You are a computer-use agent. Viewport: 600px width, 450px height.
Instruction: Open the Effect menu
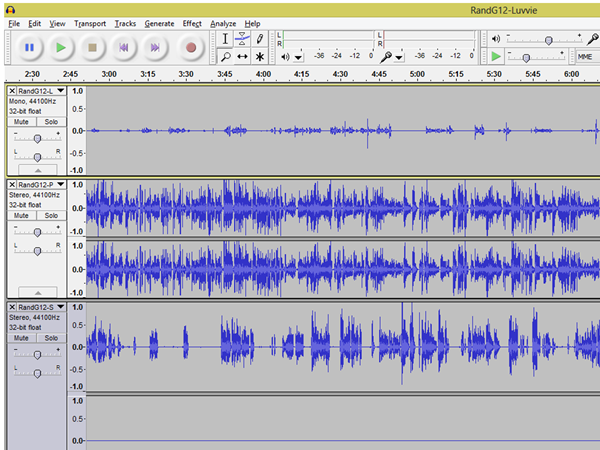(x=192, y=24)
